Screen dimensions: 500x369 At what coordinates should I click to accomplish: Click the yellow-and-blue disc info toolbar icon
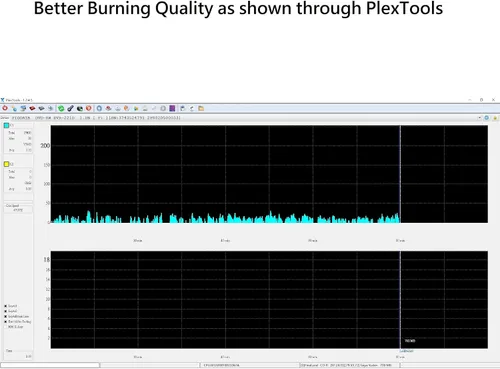click(x=14, y=108)
